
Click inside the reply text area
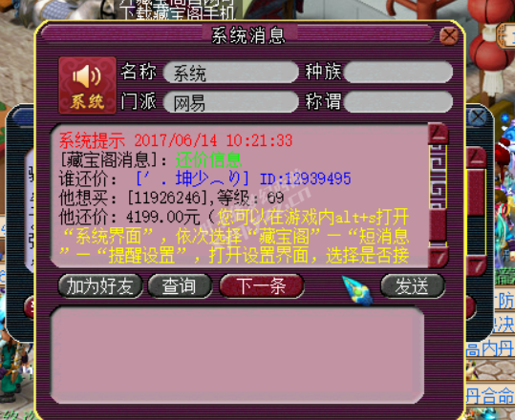(237, 355)
